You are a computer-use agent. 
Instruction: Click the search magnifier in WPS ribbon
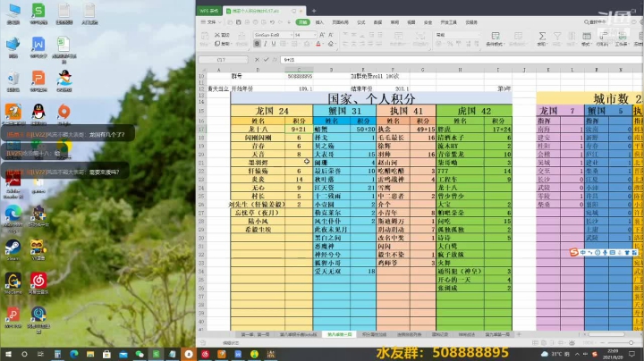coord(587,22)
